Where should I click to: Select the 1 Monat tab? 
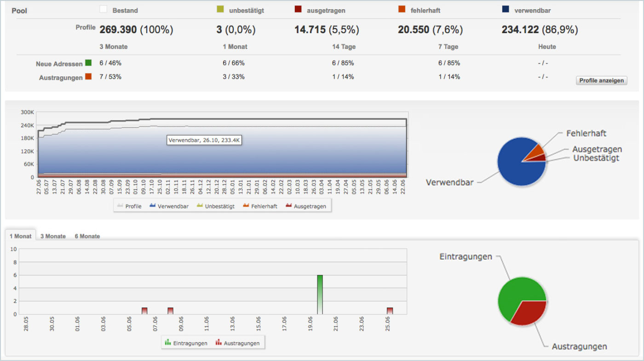21,236
